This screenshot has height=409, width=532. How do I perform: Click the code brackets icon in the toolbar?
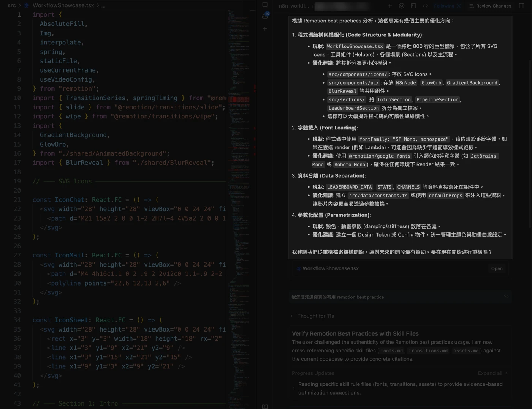425,6
